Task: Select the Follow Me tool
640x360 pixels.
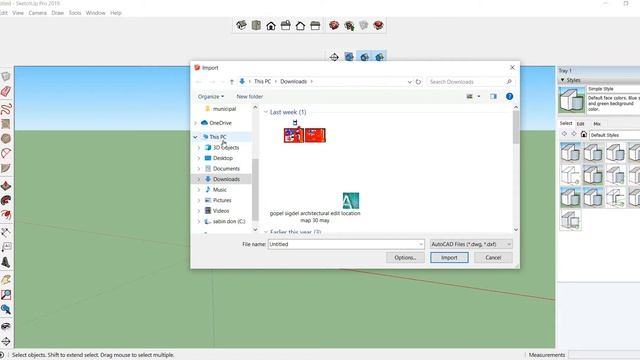Action: [x=6, y=200]
